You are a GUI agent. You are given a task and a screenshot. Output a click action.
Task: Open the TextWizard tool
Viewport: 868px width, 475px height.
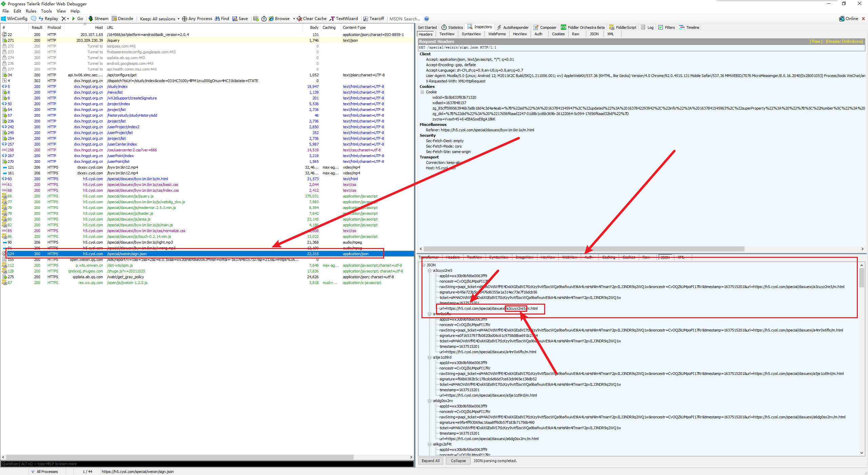[344, 19]
